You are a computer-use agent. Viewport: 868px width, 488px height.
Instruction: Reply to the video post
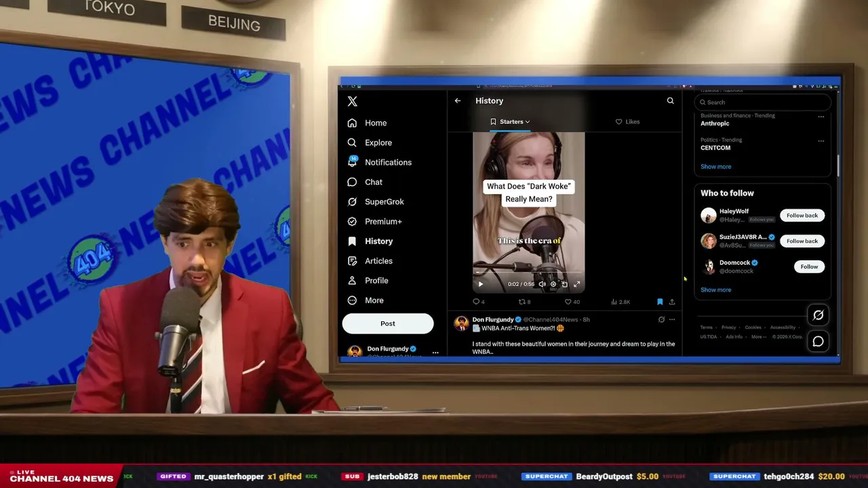[478, 302]
